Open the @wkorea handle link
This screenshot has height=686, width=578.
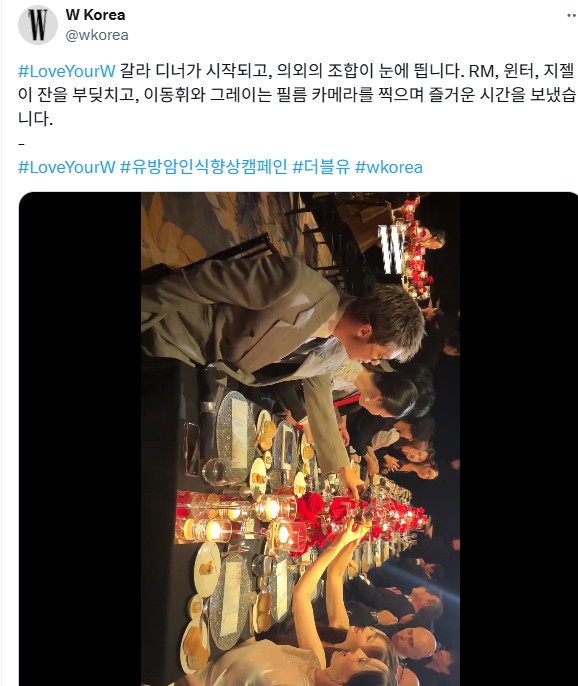tap(97, 35)
